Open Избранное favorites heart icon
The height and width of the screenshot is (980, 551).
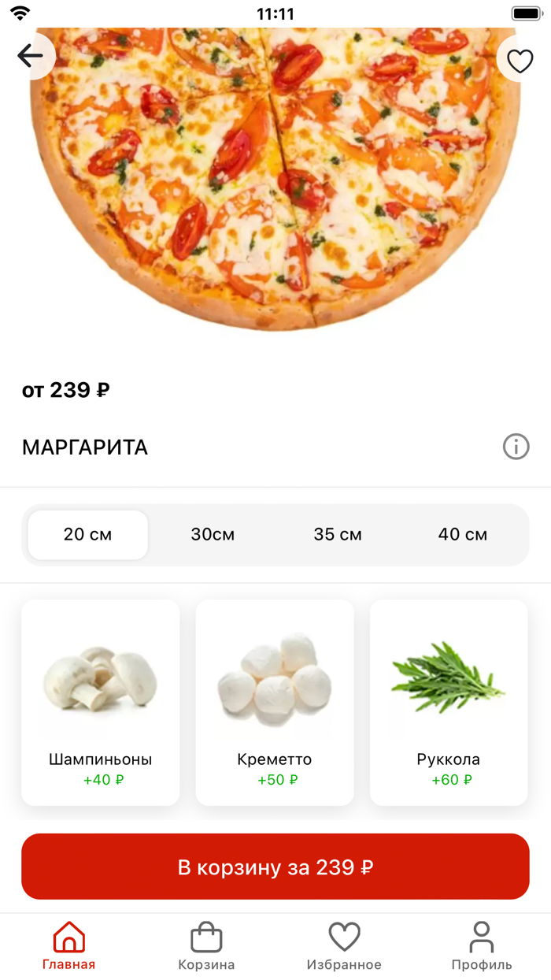(343, 937)
